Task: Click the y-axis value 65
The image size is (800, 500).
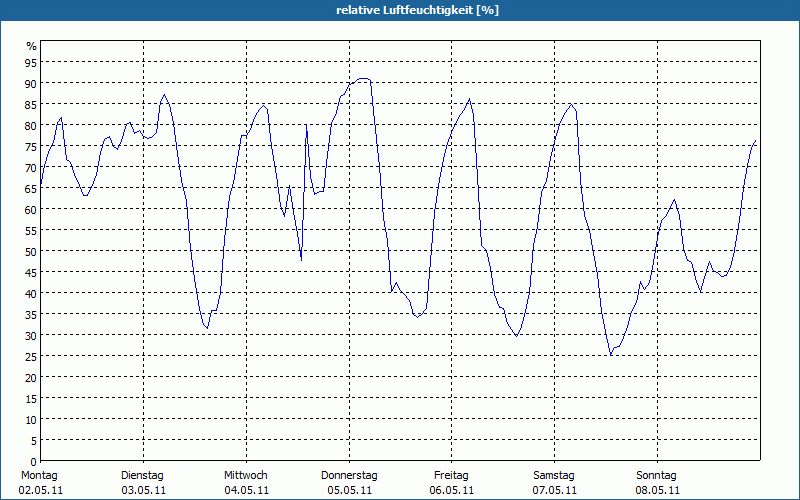Action: (x=31, y=189)
